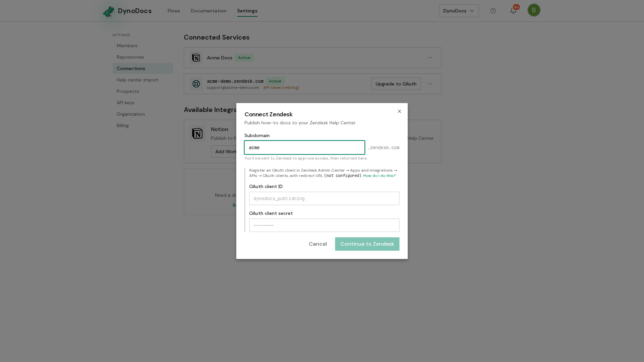Open more options for Acme Docs

click(x=430, y=58)
